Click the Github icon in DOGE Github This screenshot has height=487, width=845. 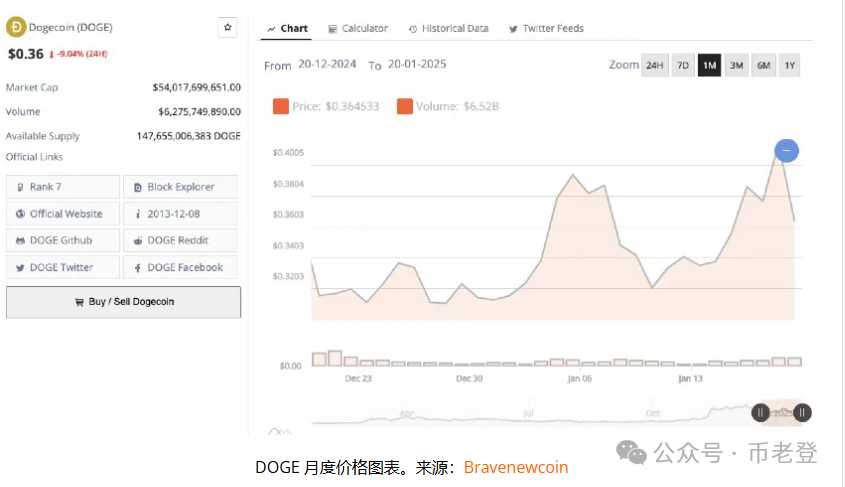pyautogui.click(x=20, y=241)
